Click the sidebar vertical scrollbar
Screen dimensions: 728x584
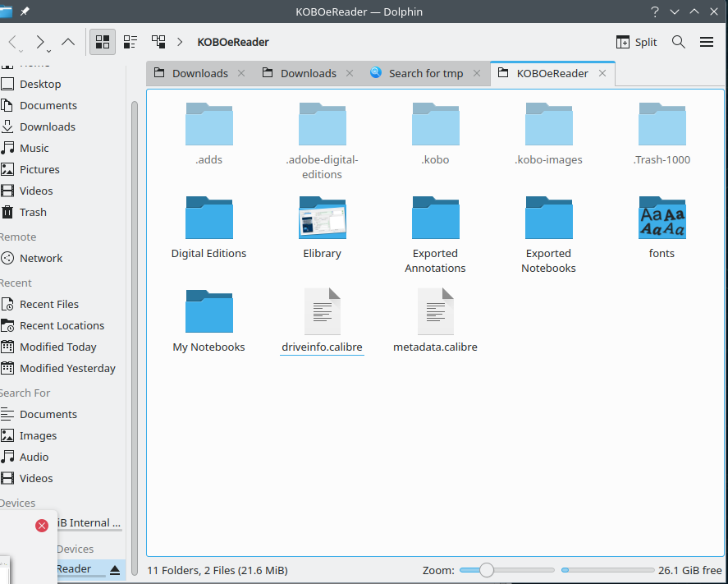pos(135,338)
